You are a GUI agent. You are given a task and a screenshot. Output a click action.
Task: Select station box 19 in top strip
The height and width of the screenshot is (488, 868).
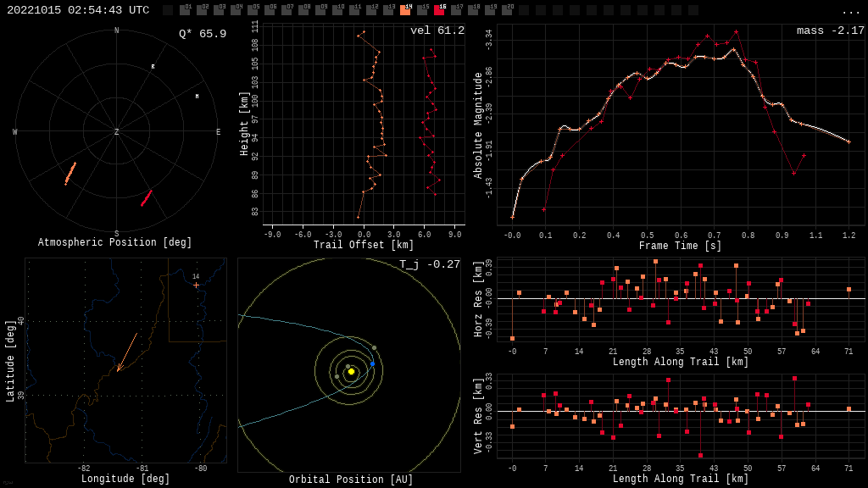click(x=491, y=10)
